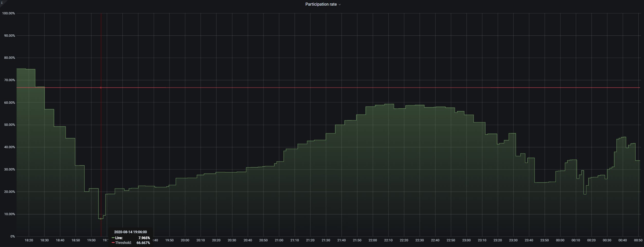Open the Participation rate panel title menu
This screenshot has width=644, height=247.
(x=323, y=4)
